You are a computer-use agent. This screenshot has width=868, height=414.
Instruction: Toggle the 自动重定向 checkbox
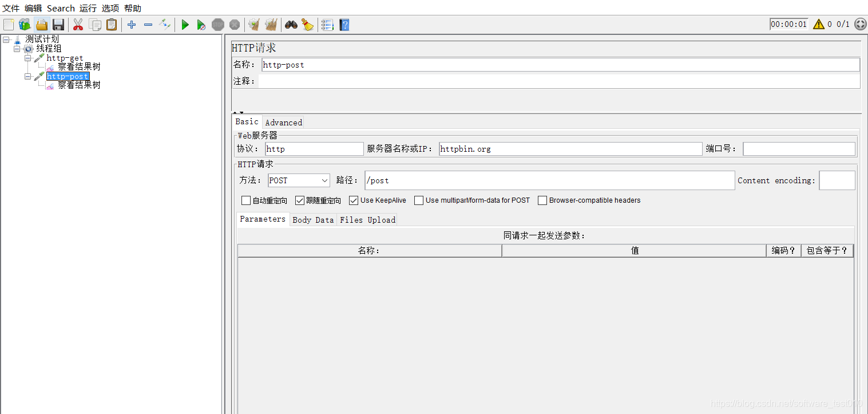246,200
